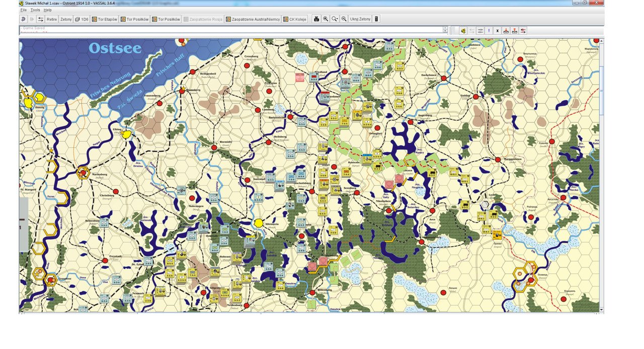Click the Christburg town marker
The width and height of the screenshot is (644, 349).
(x=115, y=191)
